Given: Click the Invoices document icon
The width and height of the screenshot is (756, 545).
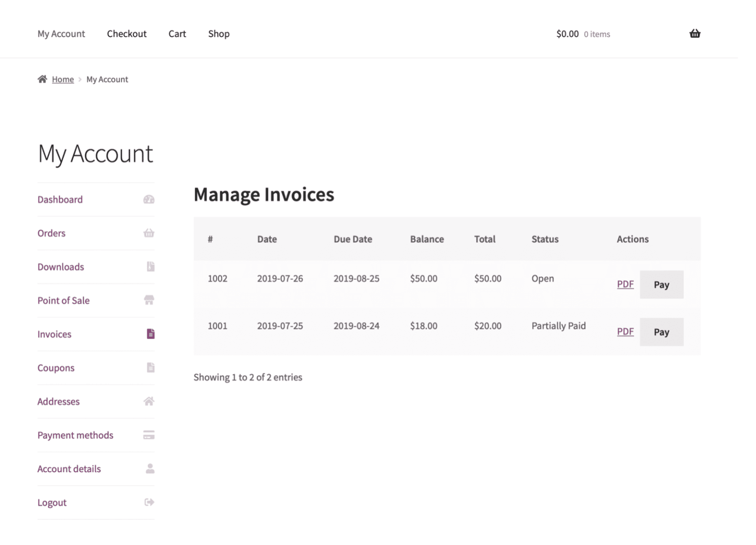Looking at the screenshot, I should 151,334.
